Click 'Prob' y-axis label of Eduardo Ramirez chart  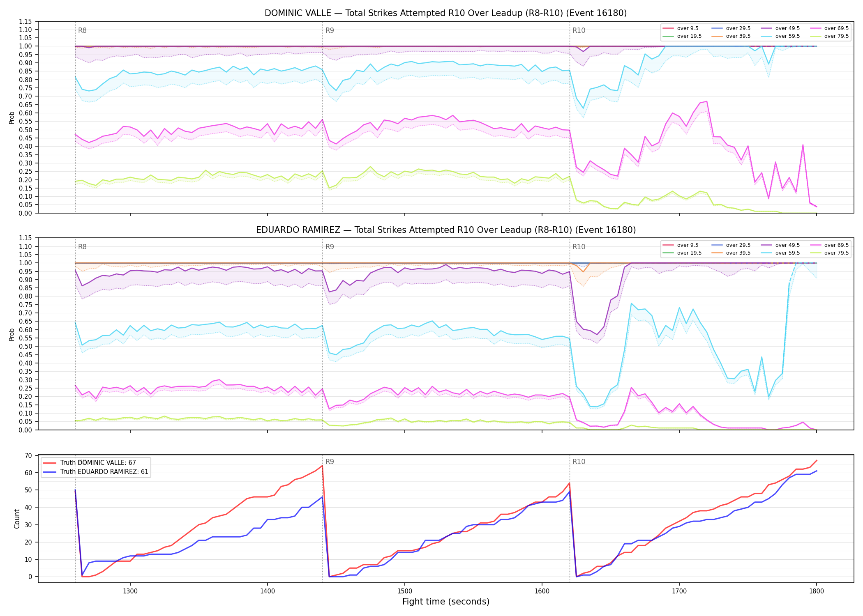pos(12,334)
